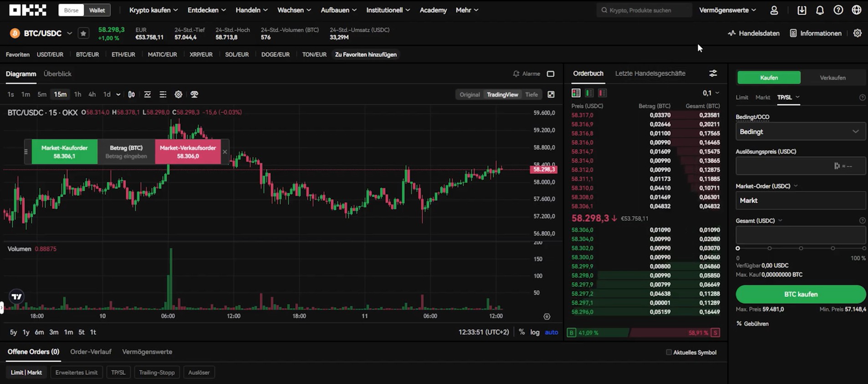Open the trigger price unit swap icon
Viewport: 868px width, 384px height.
pyautogui.click(x=837, y=166)
